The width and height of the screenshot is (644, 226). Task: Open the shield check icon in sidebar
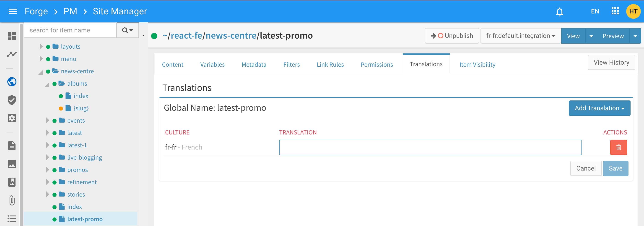[12, 100]
